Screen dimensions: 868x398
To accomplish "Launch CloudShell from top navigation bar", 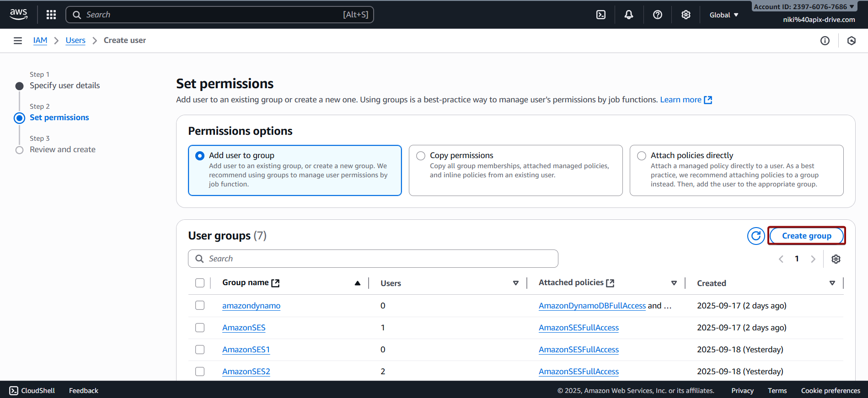I will pos(601,15).
